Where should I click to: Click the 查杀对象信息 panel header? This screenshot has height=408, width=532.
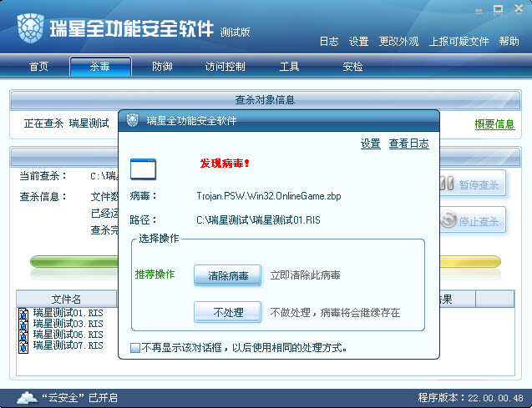pos(266,100)
